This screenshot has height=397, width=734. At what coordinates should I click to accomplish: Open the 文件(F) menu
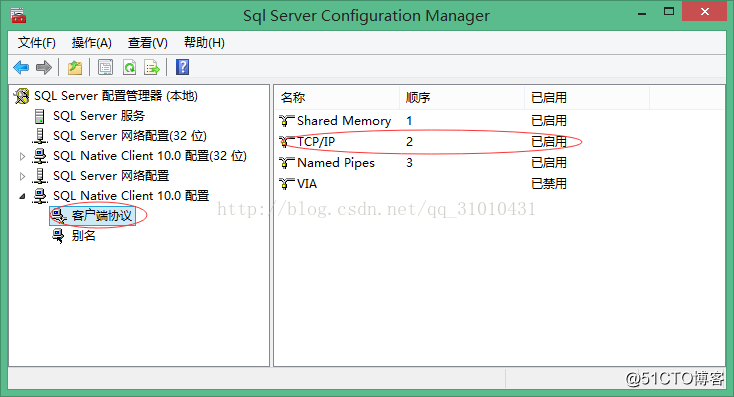tap(37, 43)
